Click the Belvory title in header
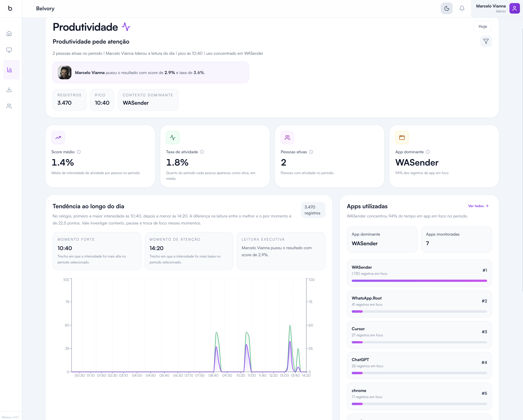 (45, 9)
